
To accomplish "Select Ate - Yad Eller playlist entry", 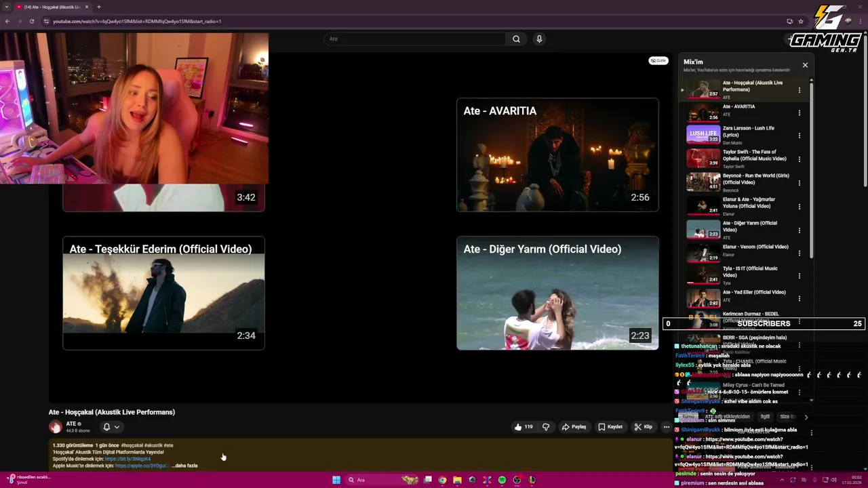I will 739,298.
